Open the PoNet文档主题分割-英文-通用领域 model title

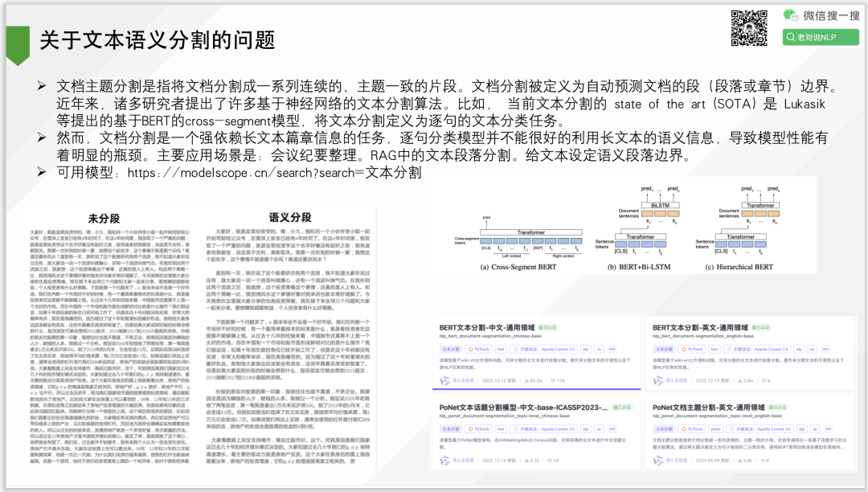pos(709,408)
